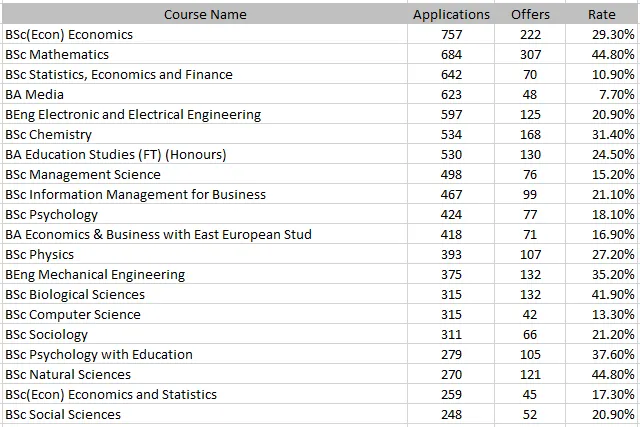
Task: Select the BSc Chemistry course cell
Action: [x=48, y=134]
